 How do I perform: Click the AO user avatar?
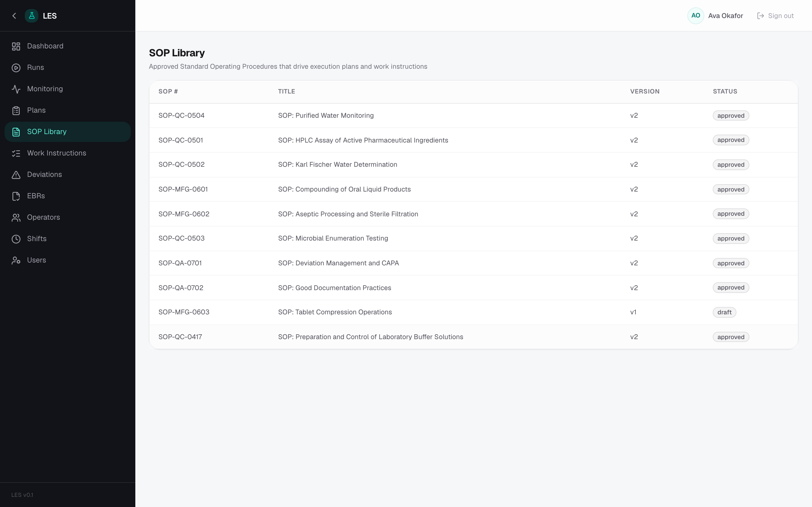click(x=696, y=16)
